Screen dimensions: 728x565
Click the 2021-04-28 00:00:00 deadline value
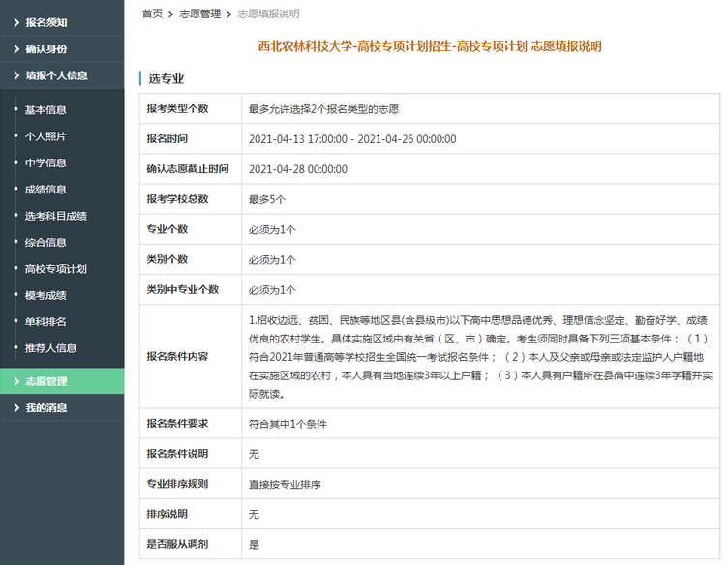pyautogui.click(x=298, y=169)
